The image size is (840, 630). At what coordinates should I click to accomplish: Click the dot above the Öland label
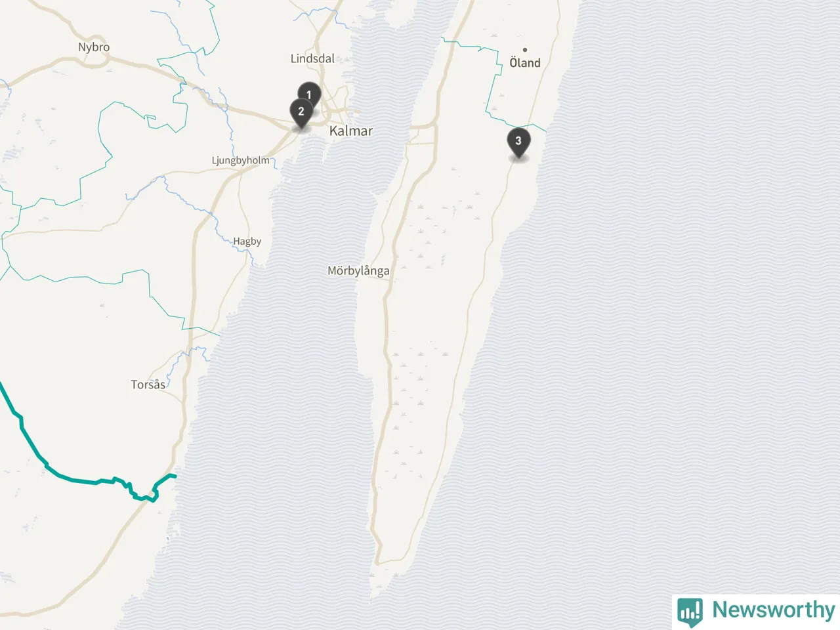(x=525, y=49)
